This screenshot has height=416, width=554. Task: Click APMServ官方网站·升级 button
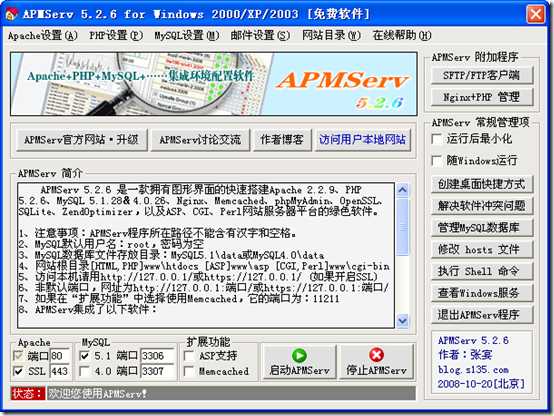[x=82, y=140]
